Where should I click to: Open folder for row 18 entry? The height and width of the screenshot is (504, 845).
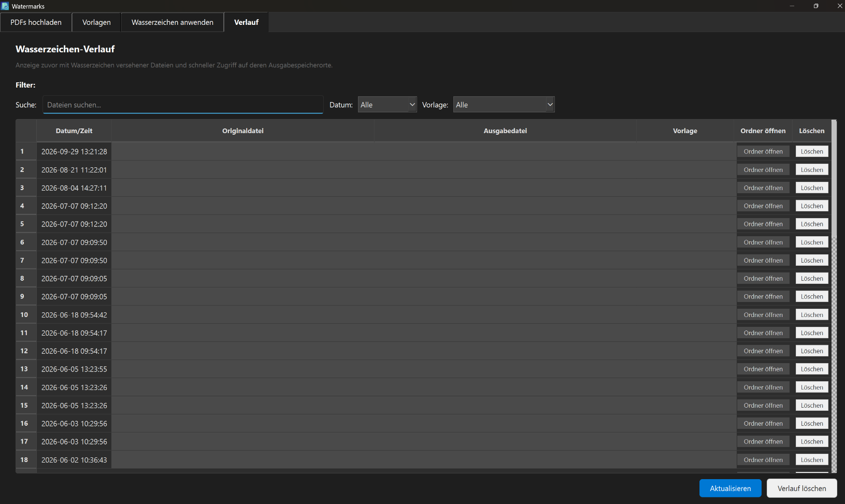(x=763, y=459)
